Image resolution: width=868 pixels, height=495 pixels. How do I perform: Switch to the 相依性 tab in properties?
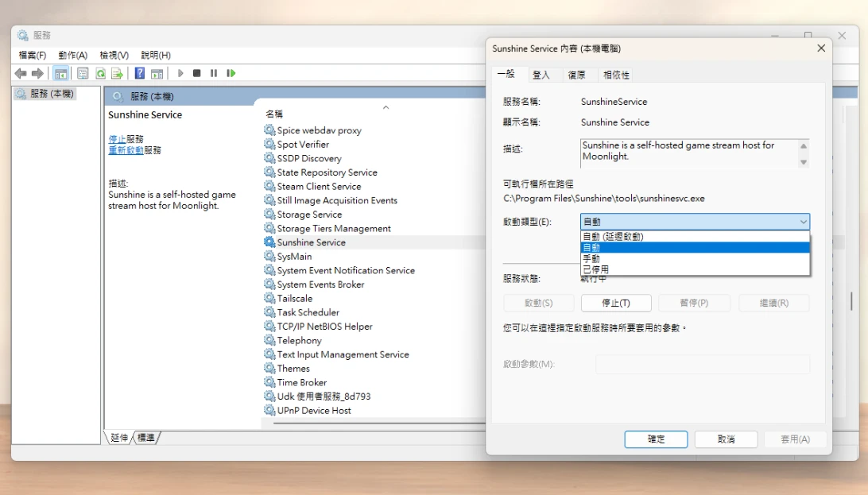[616, 75]
